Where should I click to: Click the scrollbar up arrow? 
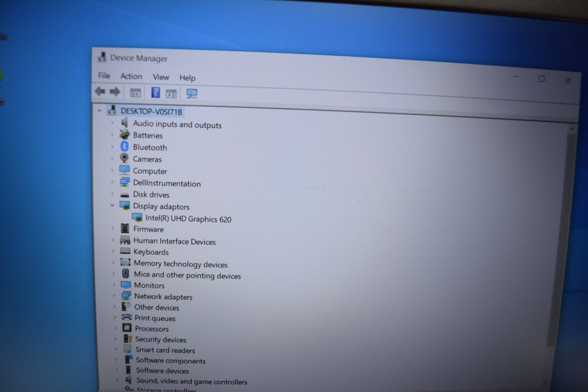pos(571,129)
